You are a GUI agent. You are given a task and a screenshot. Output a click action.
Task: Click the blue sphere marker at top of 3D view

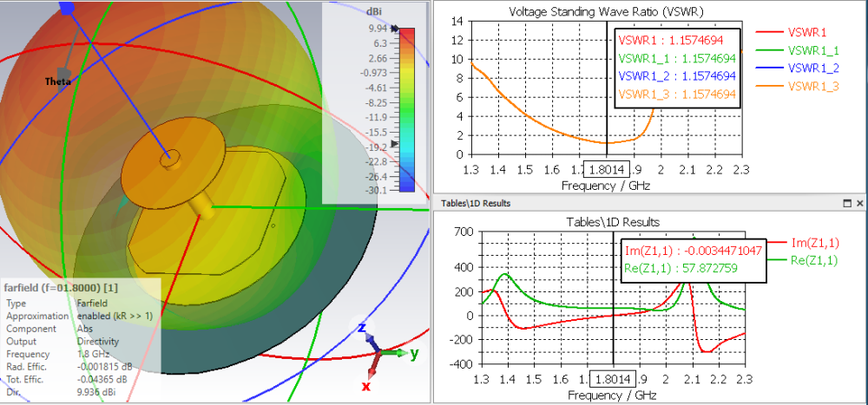(67, 7)
